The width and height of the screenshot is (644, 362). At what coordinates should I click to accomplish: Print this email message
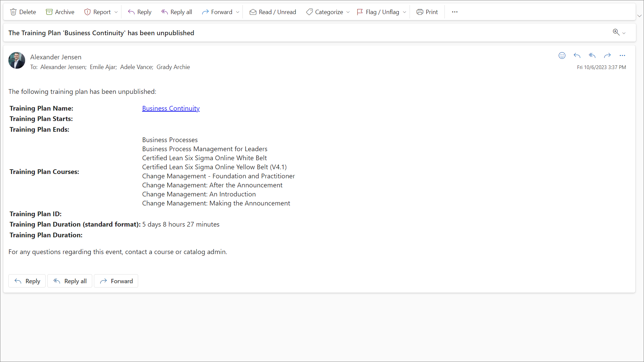point(427,12)
